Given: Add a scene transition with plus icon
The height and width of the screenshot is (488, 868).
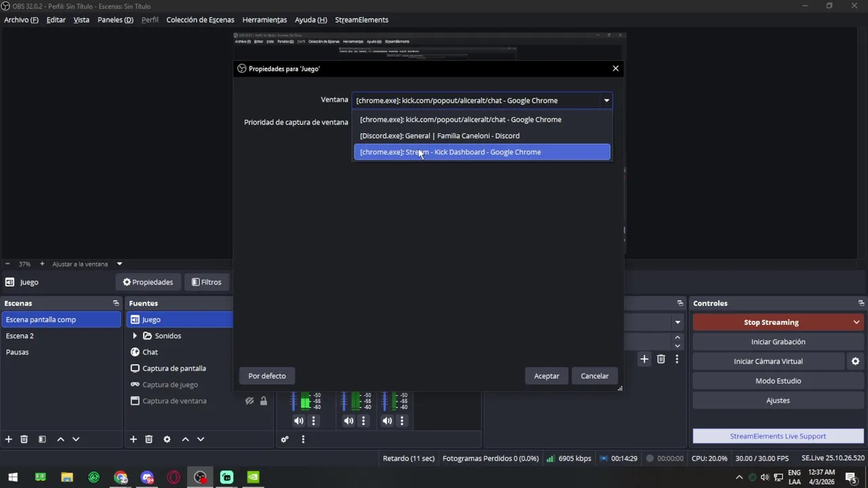Looking at the screenshot, I should click(x=644, y=359).
